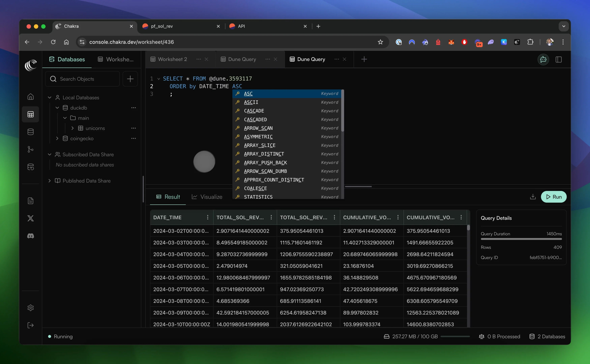Click the download results icon

533,197
